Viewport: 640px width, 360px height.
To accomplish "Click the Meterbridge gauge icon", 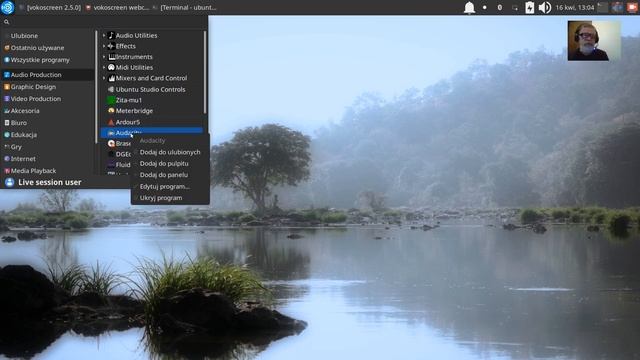I will coord(111,111).
